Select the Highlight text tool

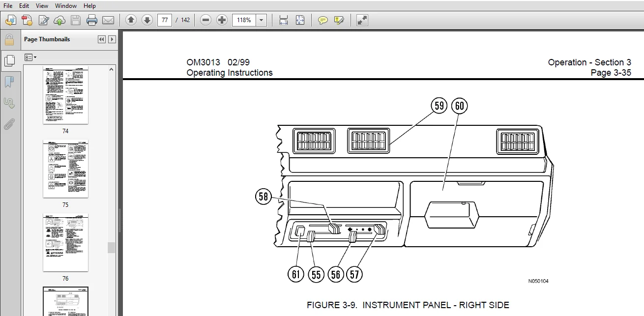tap(339, 20)
